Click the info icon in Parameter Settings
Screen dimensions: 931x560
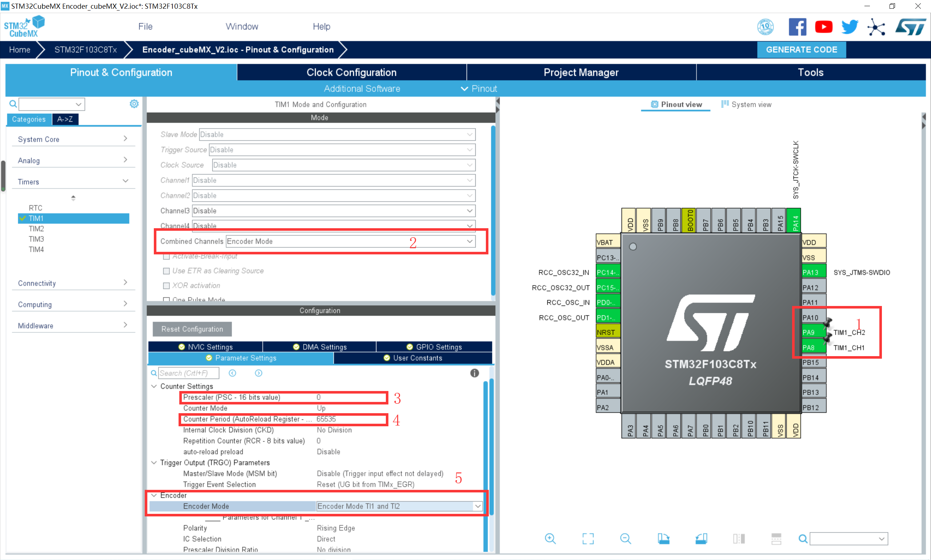tap(474, 373)
